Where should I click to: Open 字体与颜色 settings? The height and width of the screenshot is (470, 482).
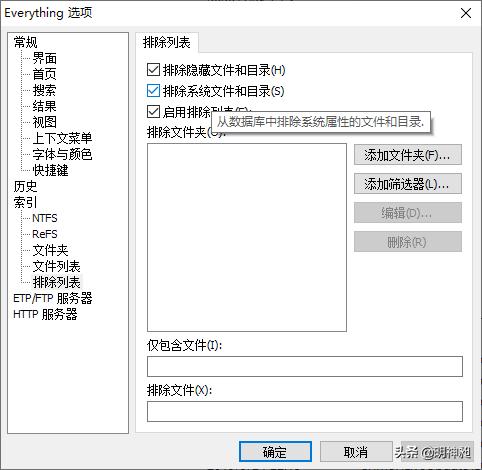62,154
